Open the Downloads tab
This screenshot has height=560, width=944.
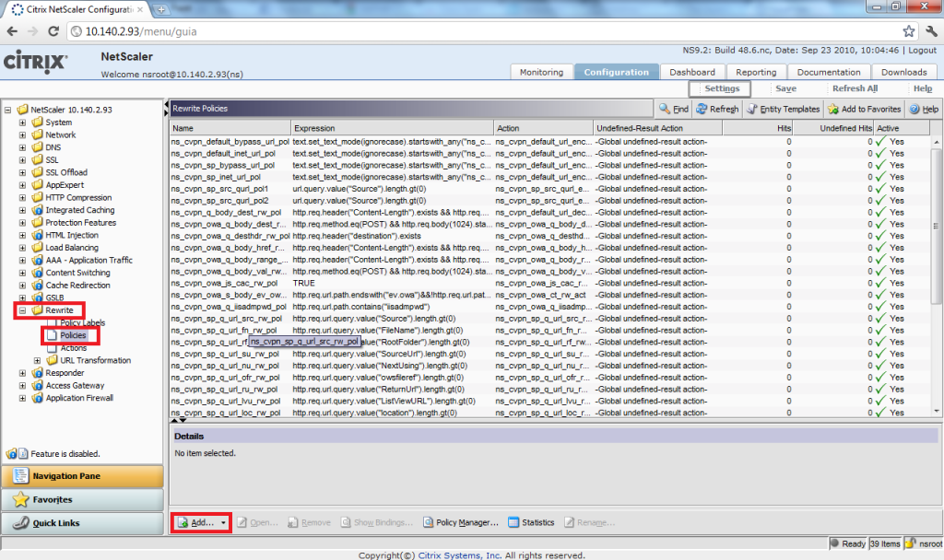[x=903, y=72]
